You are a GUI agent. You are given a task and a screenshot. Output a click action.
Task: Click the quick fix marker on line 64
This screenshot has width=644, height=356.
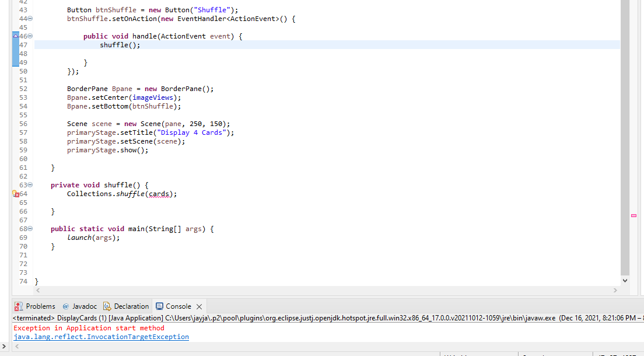tap(16, 194)
